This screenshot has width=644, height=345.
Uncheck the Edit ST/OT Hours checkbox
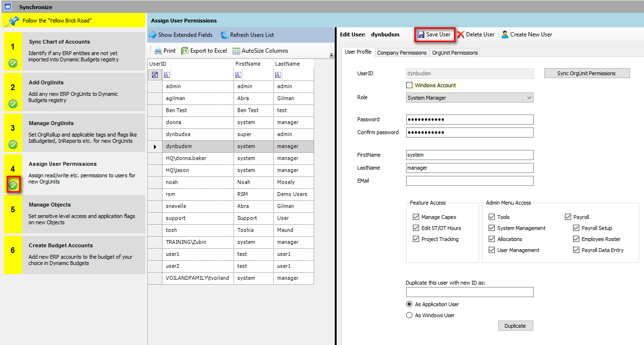416,228
